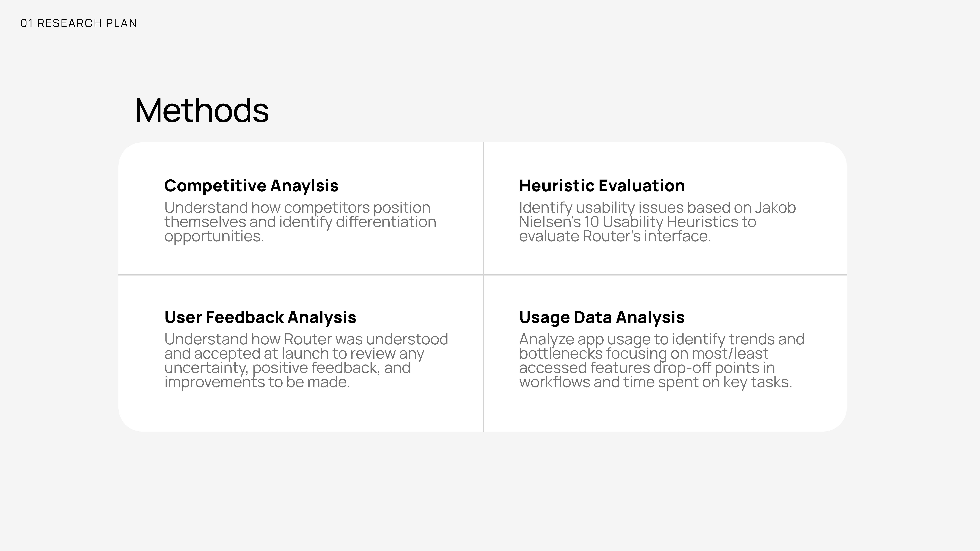Click the paragraph starting "Analyze app usage"
This screenshot has width=980, height=551.
pos(662,360)
